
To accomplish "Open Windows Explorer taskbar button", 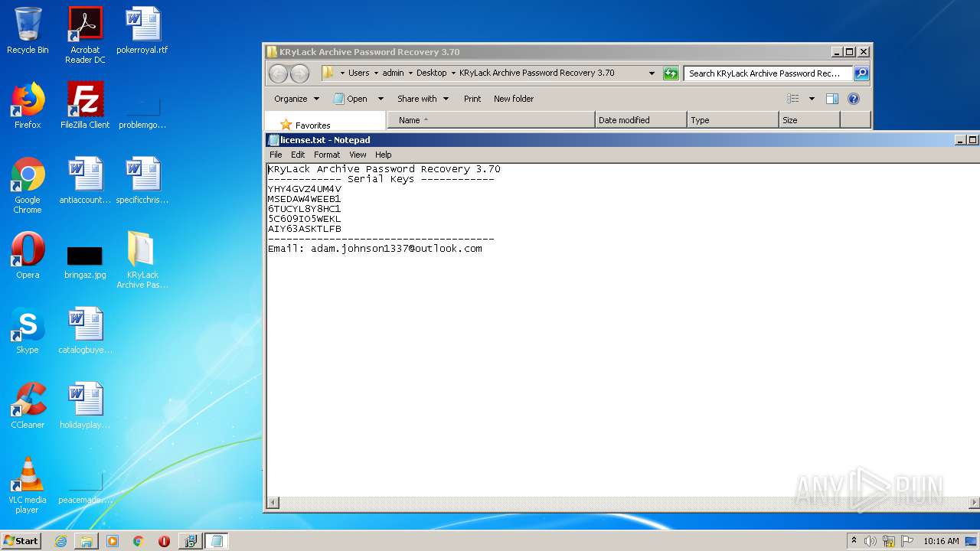I will click(87, 541).
